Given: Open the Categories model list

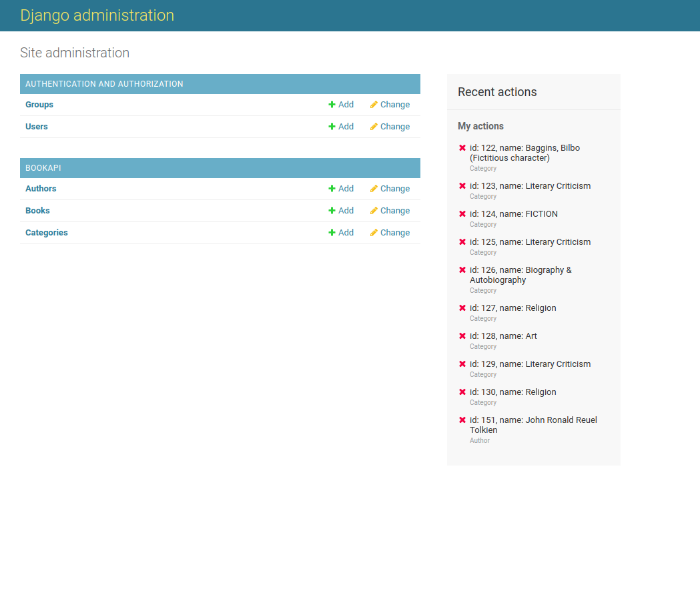Looking at the screenshot, I should 46,233.
